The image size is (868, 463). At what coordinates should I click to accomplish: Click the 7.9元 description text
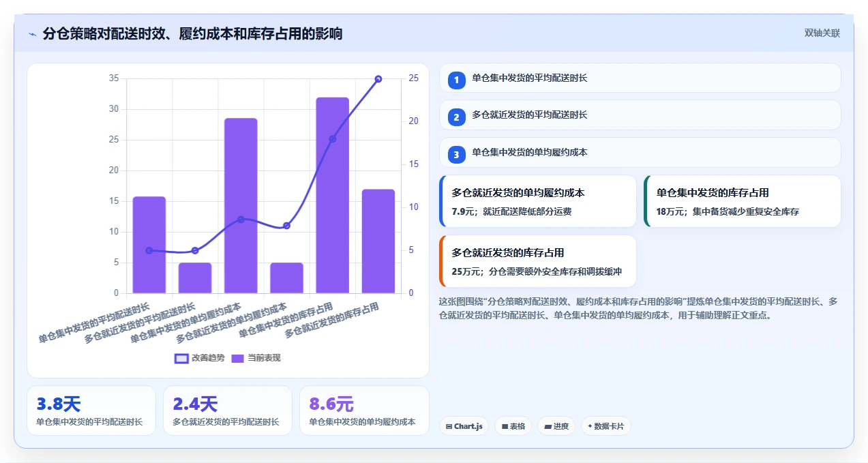[x=511, y=211]
